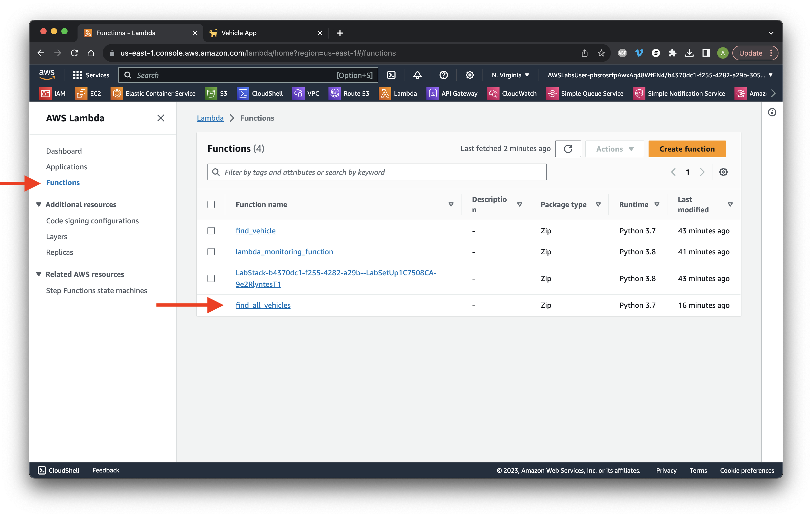Open Simple Notification Service shortcut
This screenshot has width=812, height=517.
(x=679, y=94)
